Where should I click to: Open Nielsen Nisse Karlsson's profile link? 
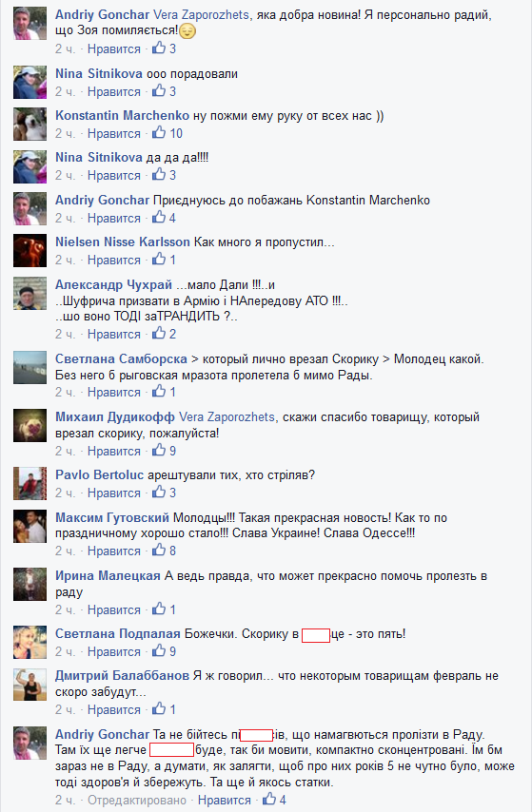point(123,242)
